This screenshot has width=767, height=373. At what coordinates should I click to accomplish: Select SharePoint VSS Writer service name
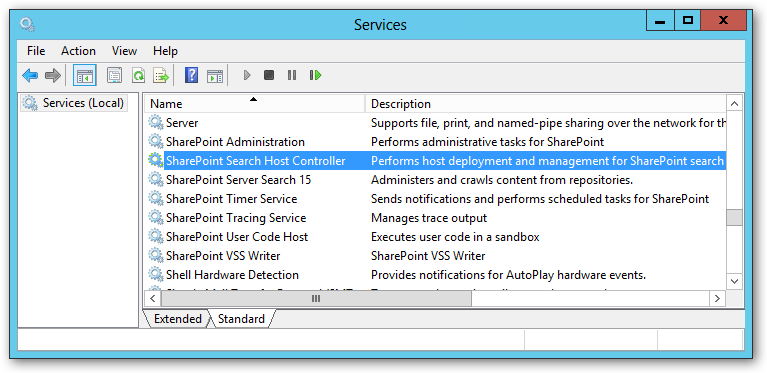point(223,256)
